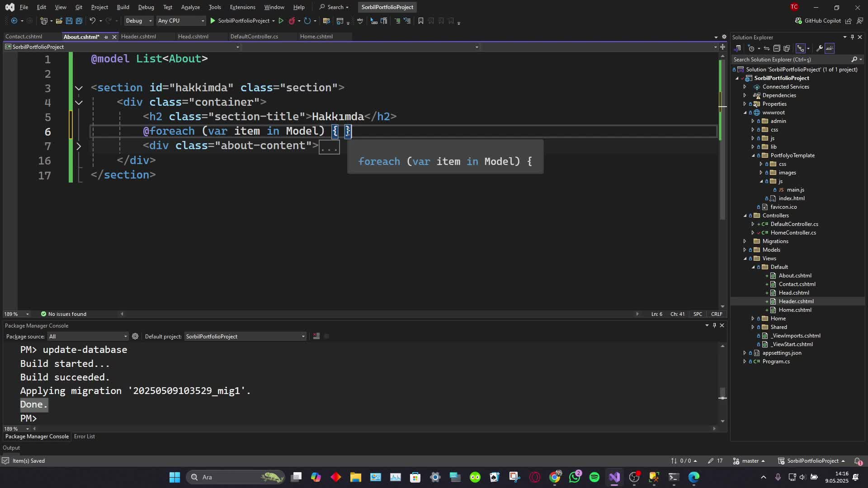Switch to the Header.cshtml tab
Image resolution: width=868 pixels, height=488 pixels.
(138, 37)
